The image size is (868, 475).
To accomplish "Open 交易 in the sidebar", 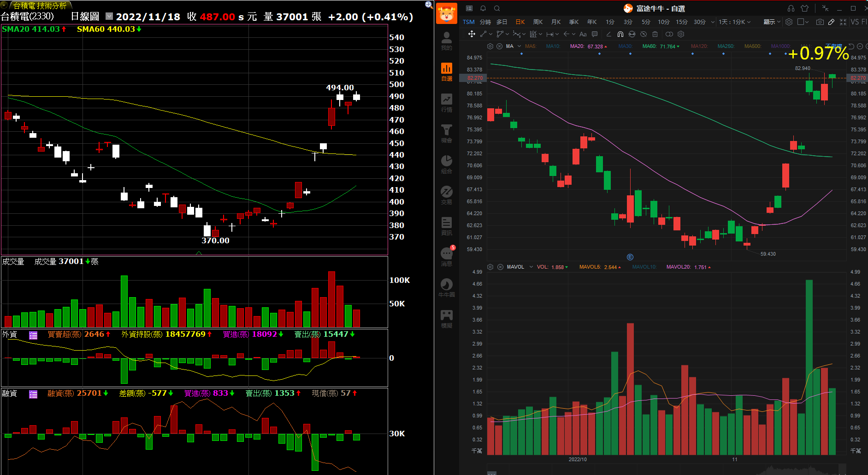I will coord(447,195).
